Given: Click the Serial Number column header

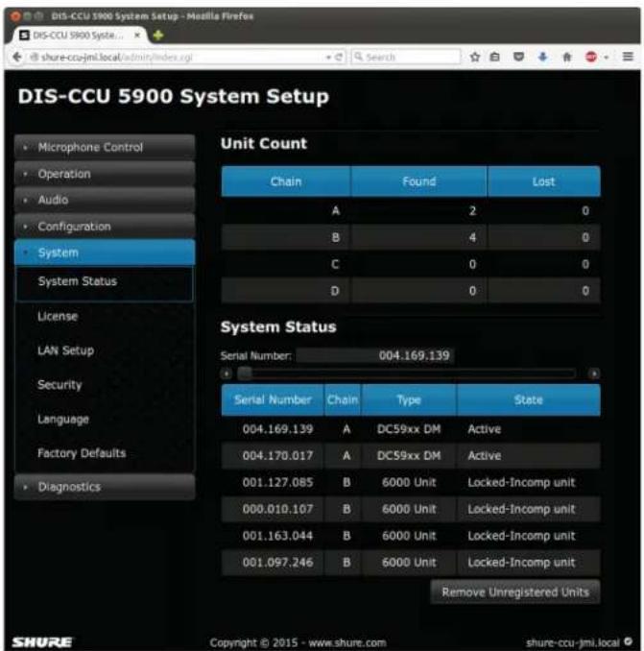Looking at the screenshot, I should (x=273, y=399).
